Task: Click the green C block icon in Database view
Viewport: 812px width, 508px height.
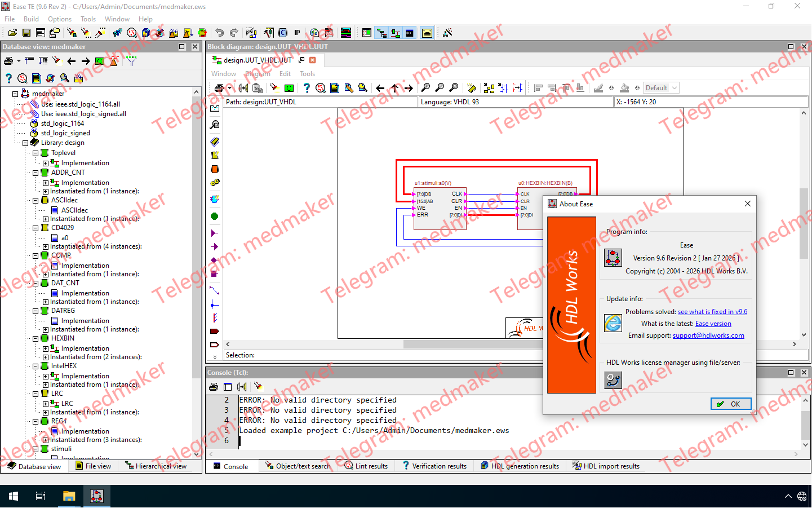Action: (100, 61)
